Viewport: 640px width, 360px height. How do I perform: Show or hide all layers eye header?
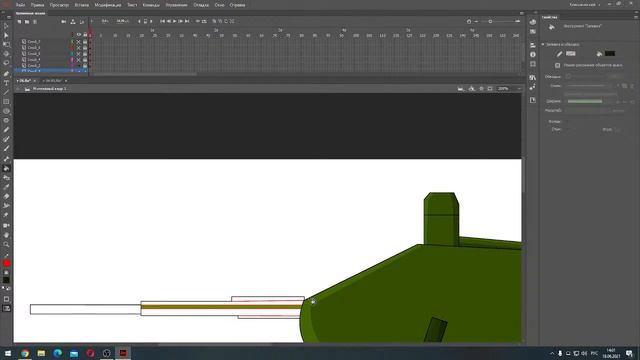(x=79, y=35)
